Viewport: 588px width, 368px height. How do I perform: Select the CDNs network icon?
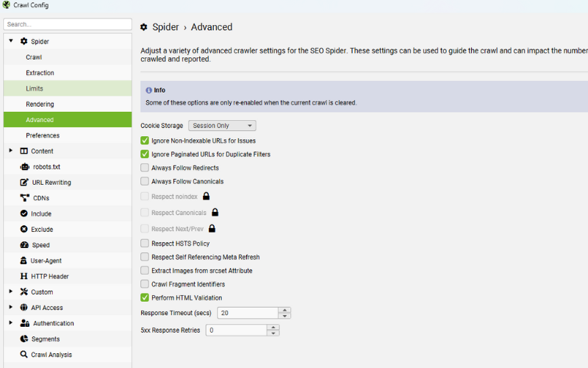[25, 198]
